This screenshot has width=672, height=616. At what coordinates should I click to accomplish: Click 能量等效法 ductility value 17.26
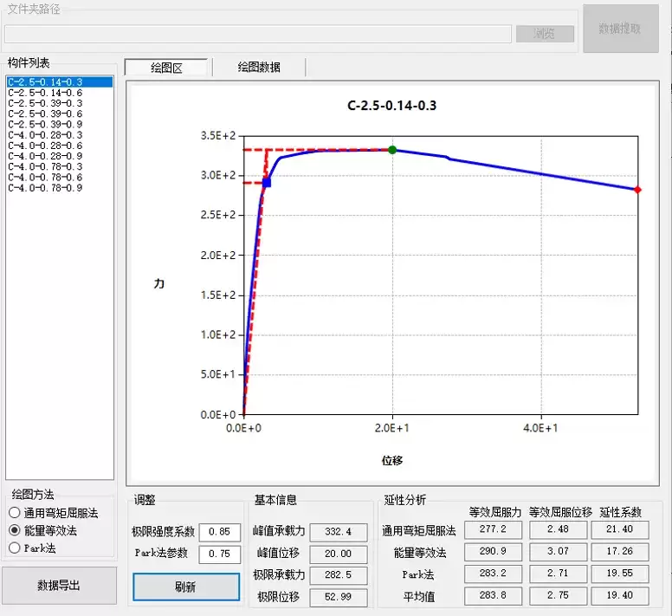[x=620, y=551]
